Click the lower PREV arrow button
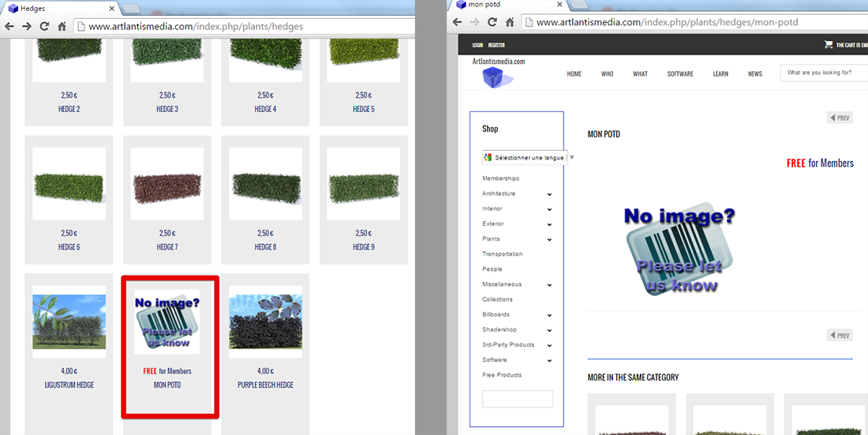868x435 pixels. coord(840,336)
